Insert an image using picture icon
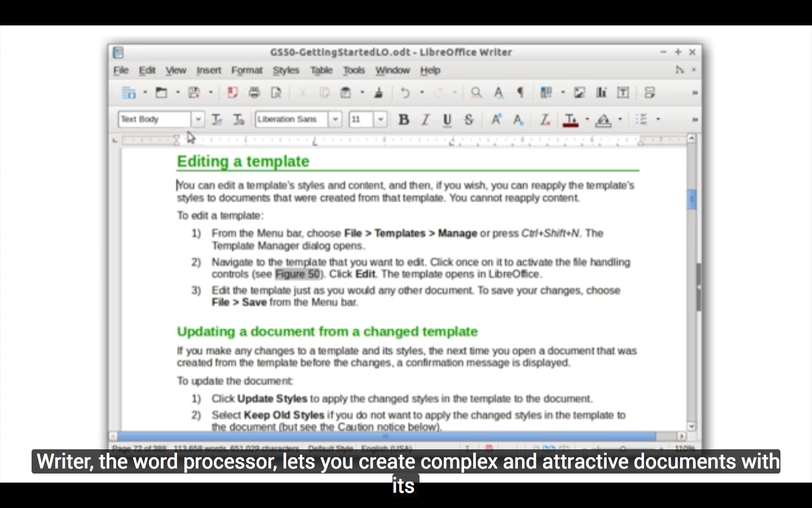This screenshot has width=812, height=508. tap(579, 93)
